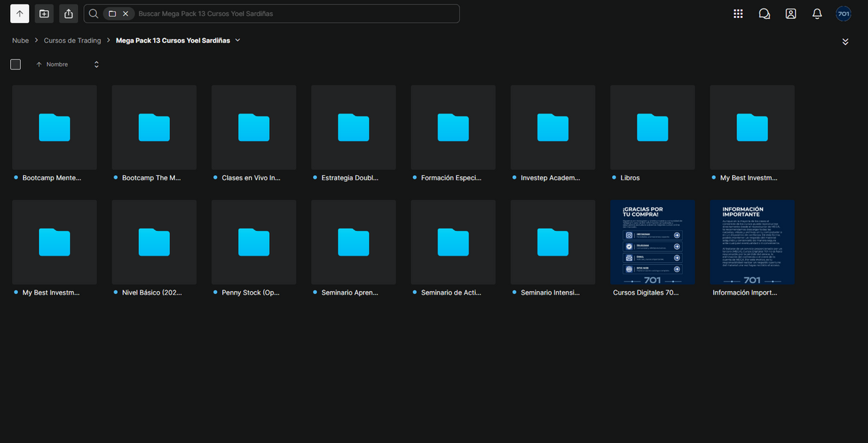
Task: Open the Información Import... image thumbnail
Action: tap(752, 242)
